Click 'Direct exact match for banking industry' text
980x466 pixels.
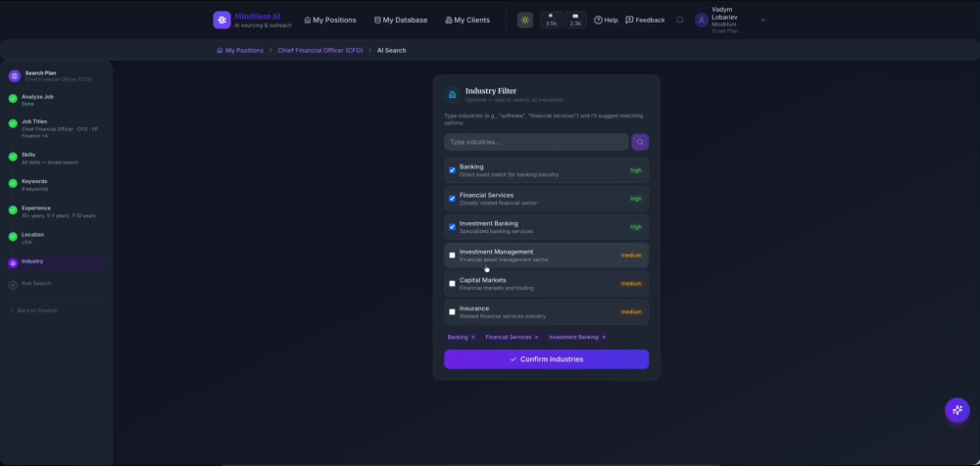point(509,175)
